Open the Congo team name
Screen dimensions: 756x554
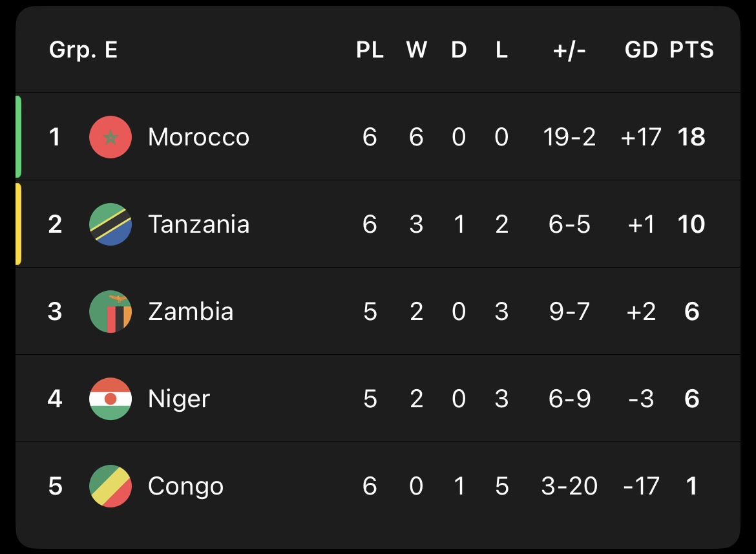click(185, 486)
